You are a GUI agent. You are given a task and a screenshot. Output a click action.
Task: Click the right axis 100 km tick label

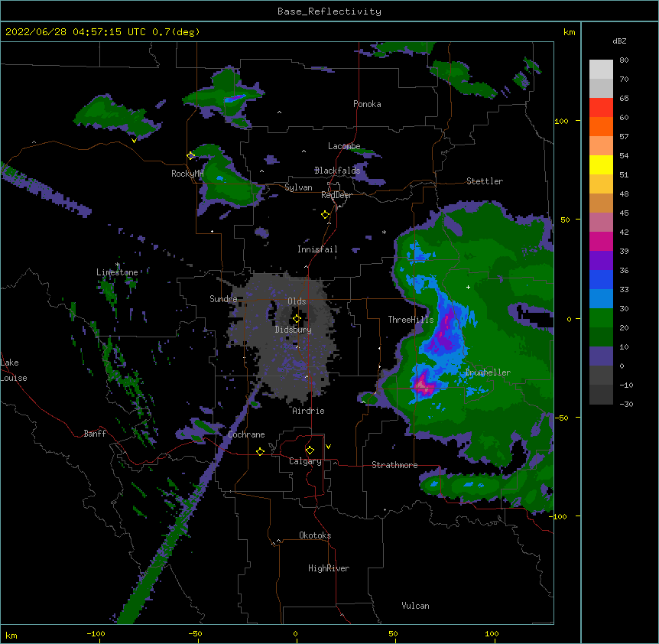(x=561, y=121)
